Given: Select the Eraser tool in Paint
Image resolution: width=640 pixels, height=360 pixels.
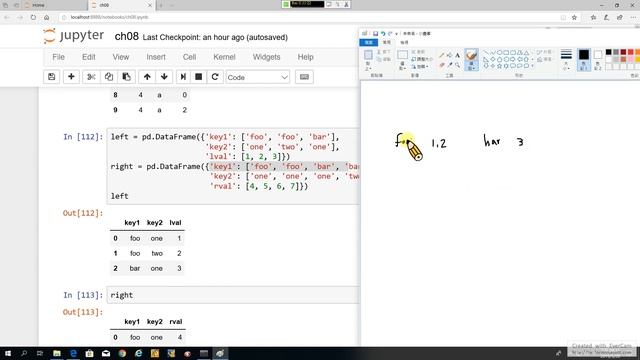Looking at the screenshot, I should (x=442, y=65).
